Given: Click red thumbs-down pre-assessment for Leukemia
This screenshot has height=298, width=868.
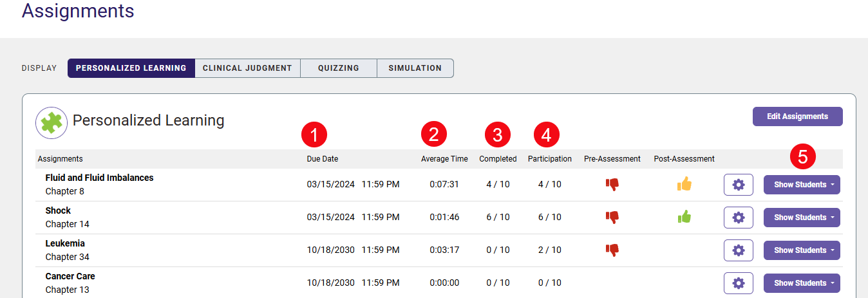Looking at the screenshot, I should [612, 250].
